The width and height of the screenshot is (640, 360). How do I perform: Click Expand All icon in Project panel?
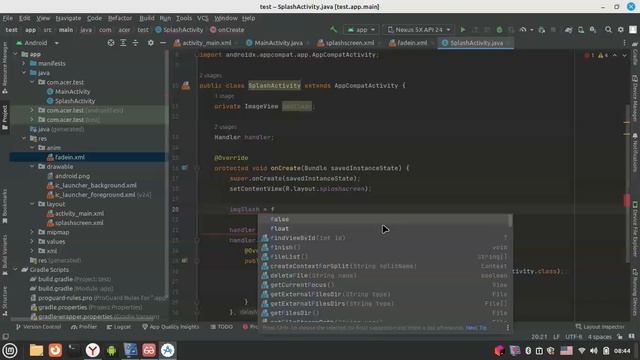(123, 42)
